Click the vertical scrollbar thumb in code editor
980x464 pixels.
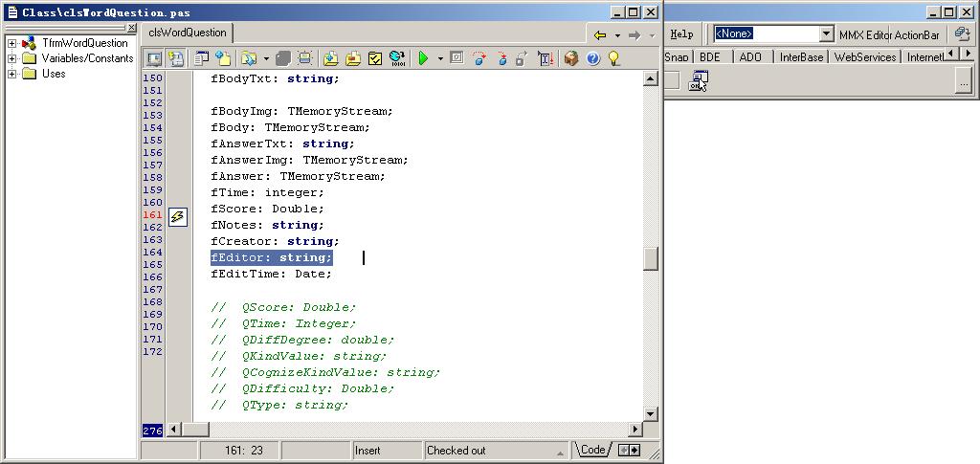[x=651, y=258]
